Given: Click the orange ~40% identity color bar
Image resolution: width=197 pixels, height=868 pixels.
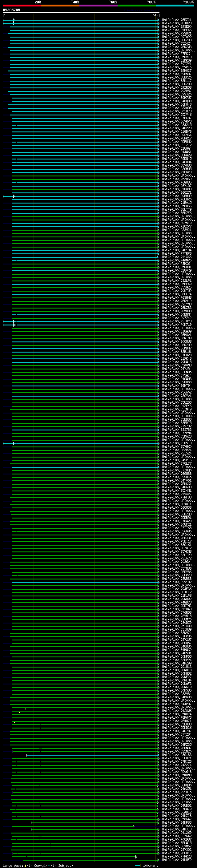Looking at the screenshot, I should (60, 6).
